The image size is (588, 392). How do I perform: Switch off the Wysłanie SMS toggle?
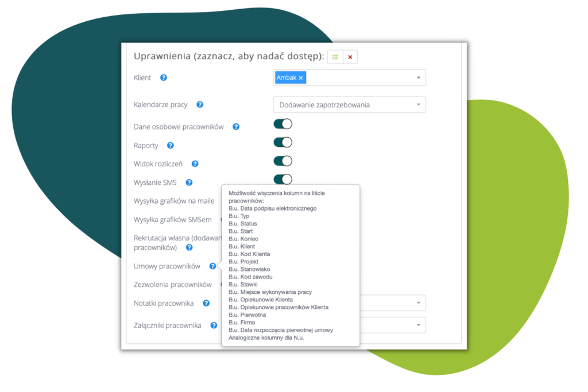pyautogui.click(x=283, y=179)
